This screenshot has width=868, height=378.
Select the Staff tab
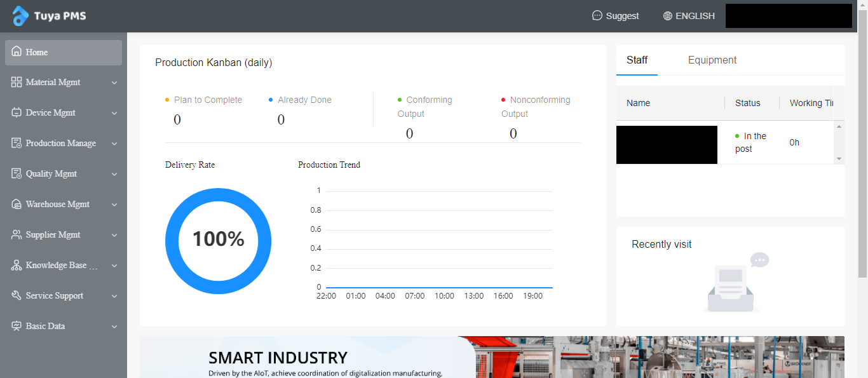point(637,60)
